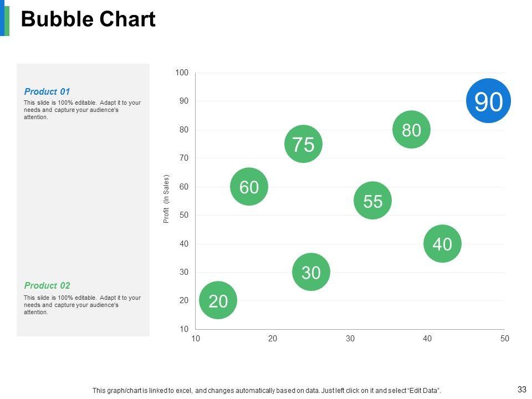The image size is (532, 399).
Task: Select the Product 01 heading
Action: click(47, 91)
